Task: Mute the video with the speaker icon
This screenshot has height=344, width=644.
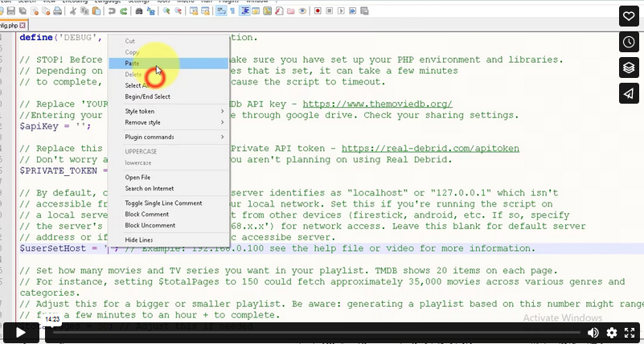Action: pyautogui.click(x=593, y=333)
